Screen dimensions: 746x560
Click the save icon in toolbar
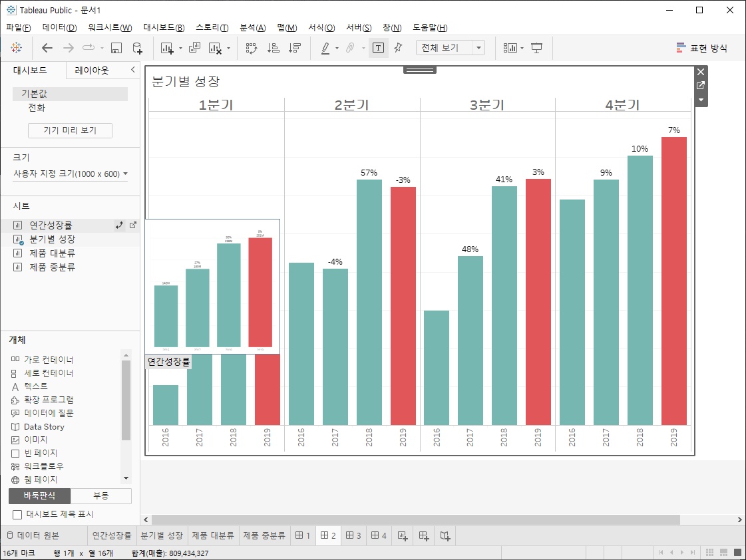click(116, 47)
